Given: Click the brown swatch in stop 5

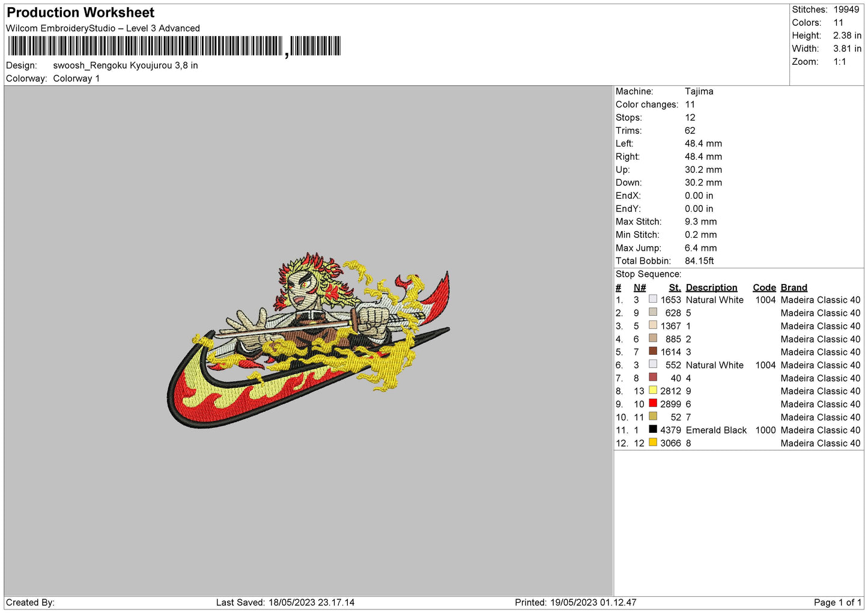Looking at the screenshot, I should [x=652, y=351].
